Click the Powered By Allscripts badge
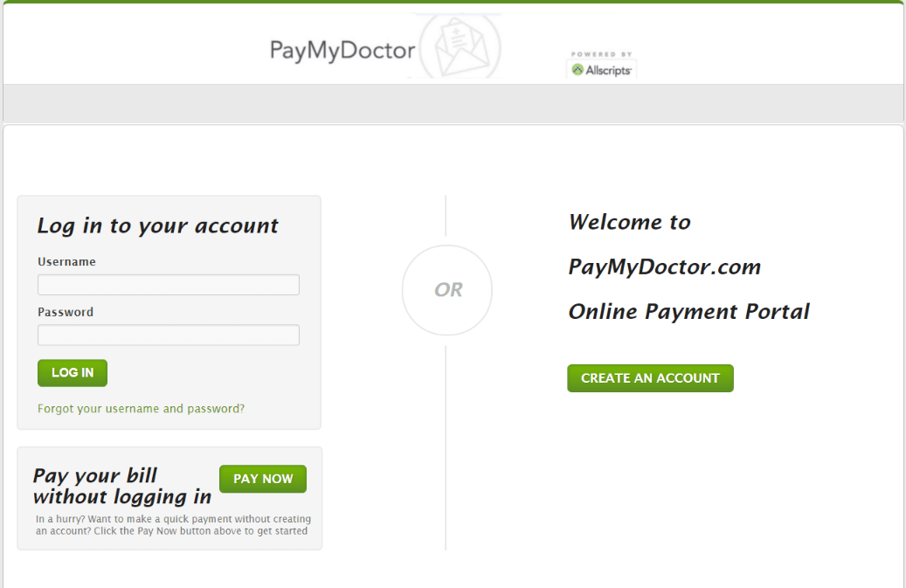The width and height of the screenshot is (906, 588). pos(601,64)
